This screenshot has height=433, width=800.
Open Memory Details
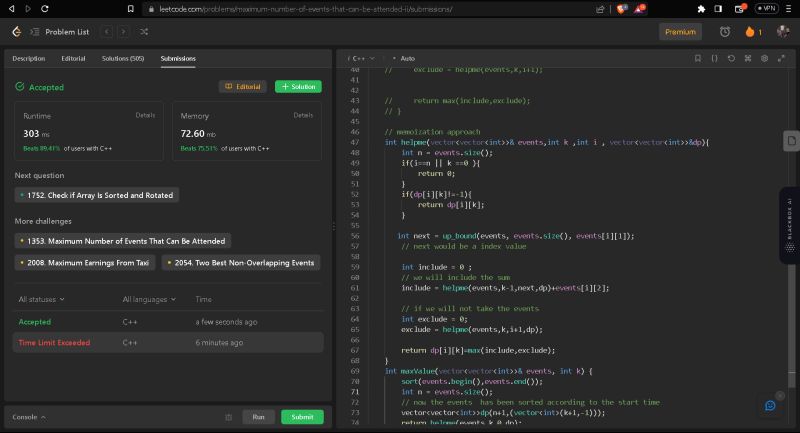[303, 115]
